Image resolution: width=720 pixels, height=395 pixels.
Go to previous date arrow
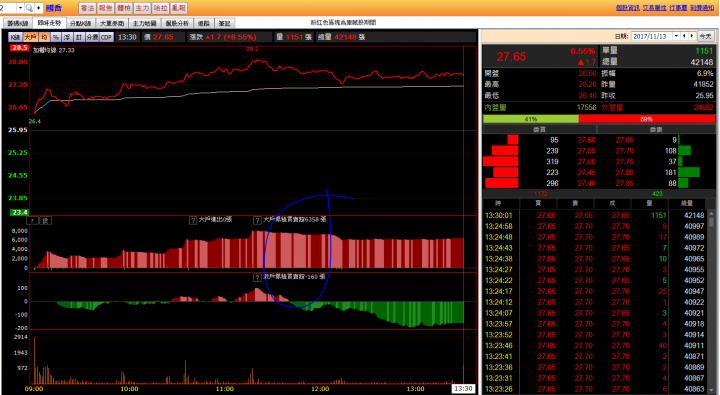684,36
